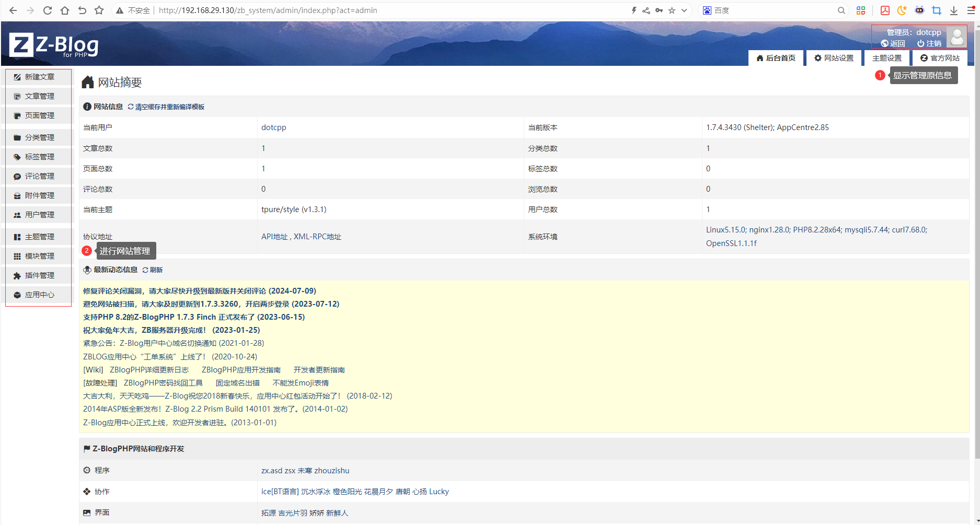Open the browser downloads icon

(x=954, y=10)
